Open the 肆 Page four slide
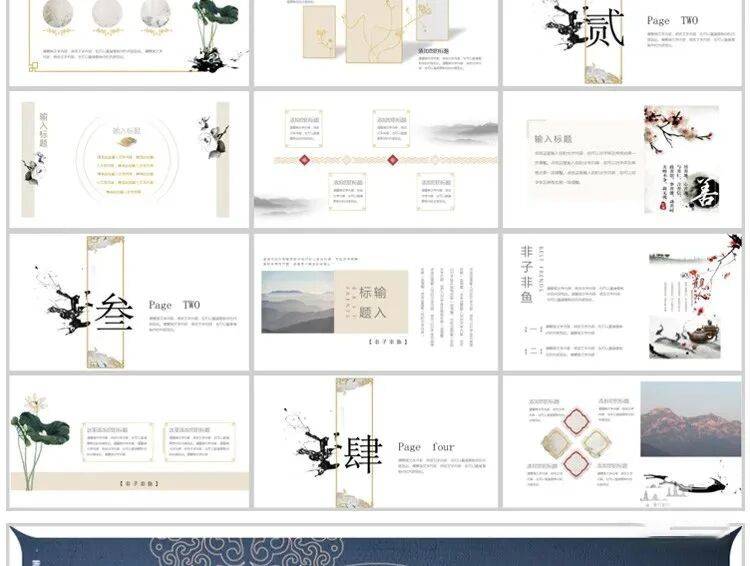Viewport: 750px width, 566px height. [376, 442]
